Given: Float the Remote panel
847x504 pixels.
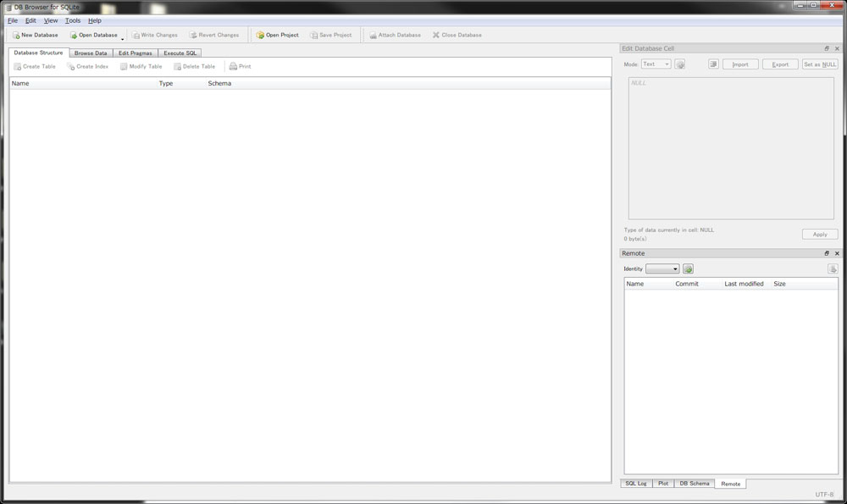Looking at the screenshot, I should (x=827, y=253).
